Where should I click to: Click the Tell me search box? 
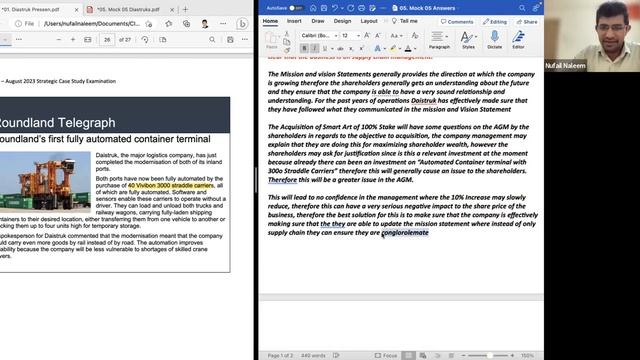click(404, 21)
